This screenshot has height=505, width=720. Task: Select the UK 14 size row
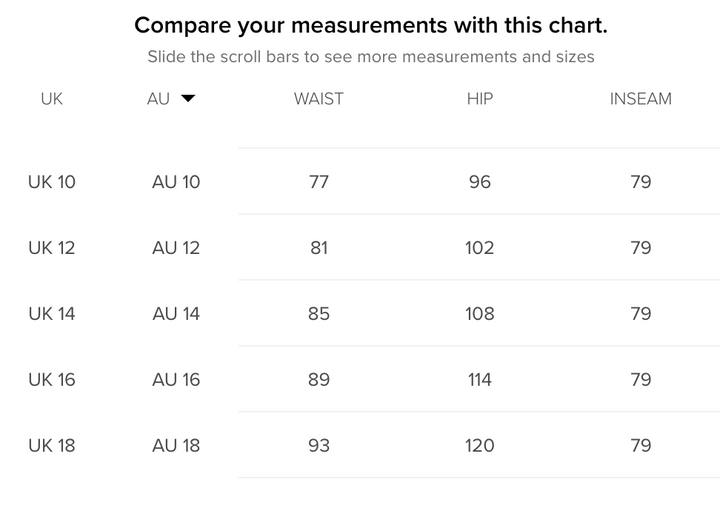click(x=52, y=314)
